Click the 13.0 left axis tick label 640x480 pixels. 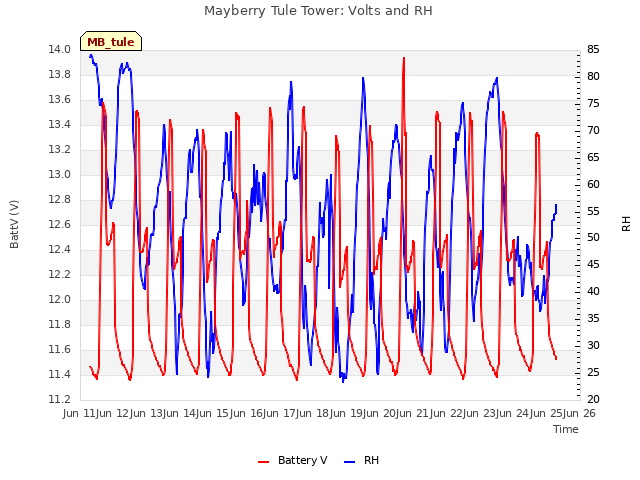tap(60, 175)
